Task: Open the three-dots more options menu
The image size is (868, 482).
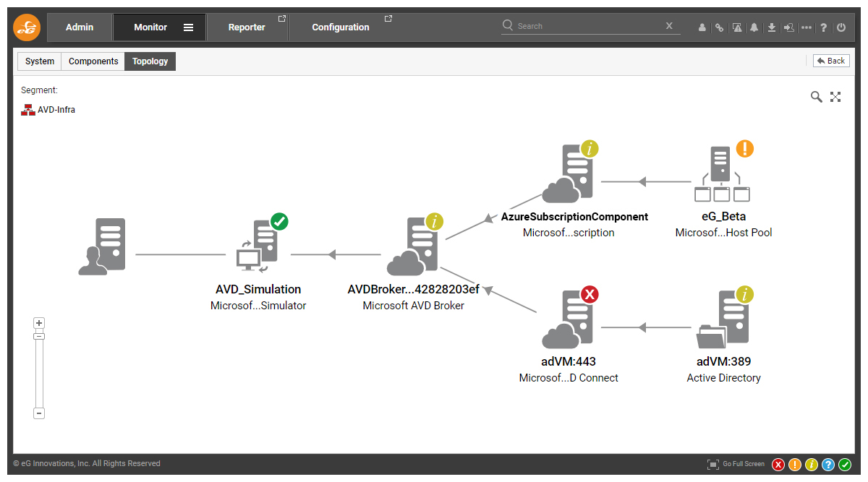Action: 807,27
